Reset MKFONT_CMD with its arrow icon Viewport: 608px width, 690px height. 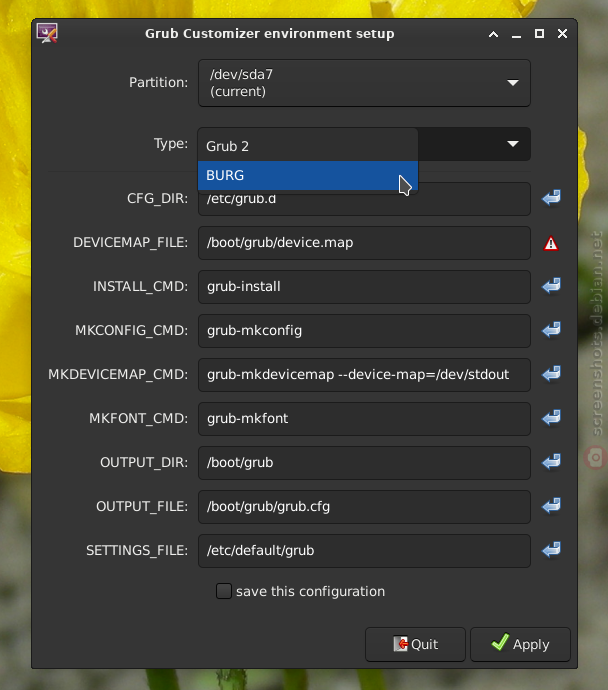pyautogui.click(x=551, y=418)
